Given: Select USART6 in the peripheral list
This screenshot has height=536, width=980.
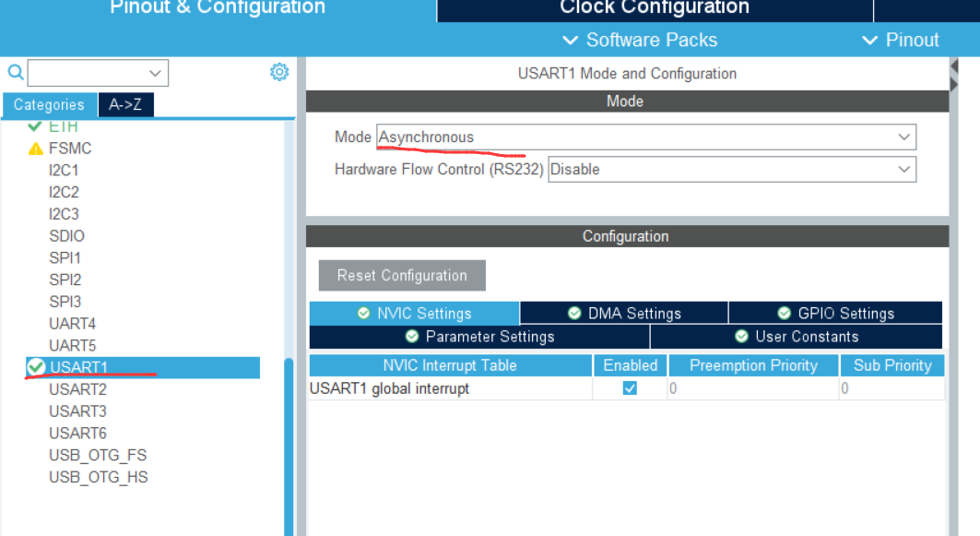Looking at the screenshot, I should tap(78, 433).
